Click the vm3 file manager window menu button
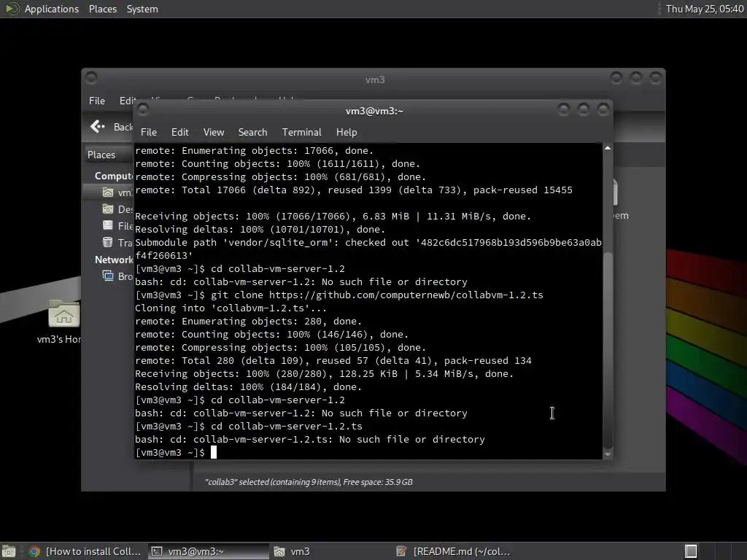The width and height of the screenshot is (747, 560). 91,77
